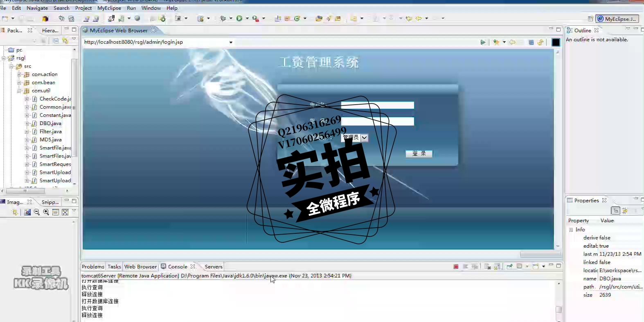The width and height of the screenshot is (644, 322).
Task: Click the Debug bug toolbar icon
Action: pyautogui.click(x=223, y=18)
